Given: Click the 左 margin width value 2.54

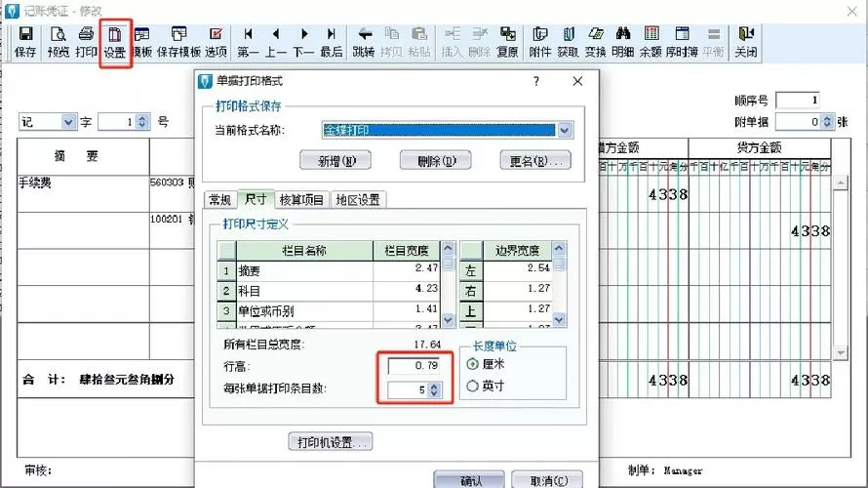Looking at the screenshot, I should tap(518, 269).
